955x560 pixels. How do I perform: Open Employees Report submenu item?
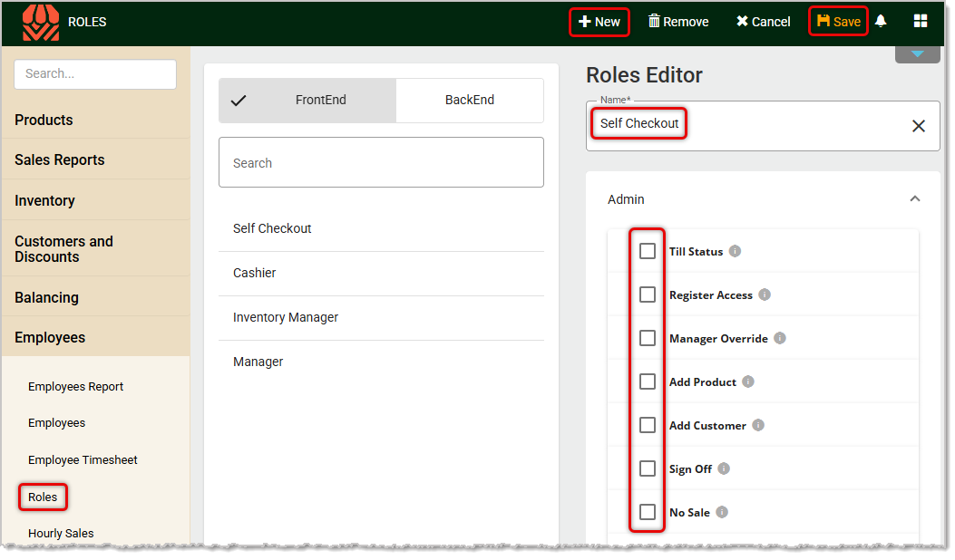75,387
